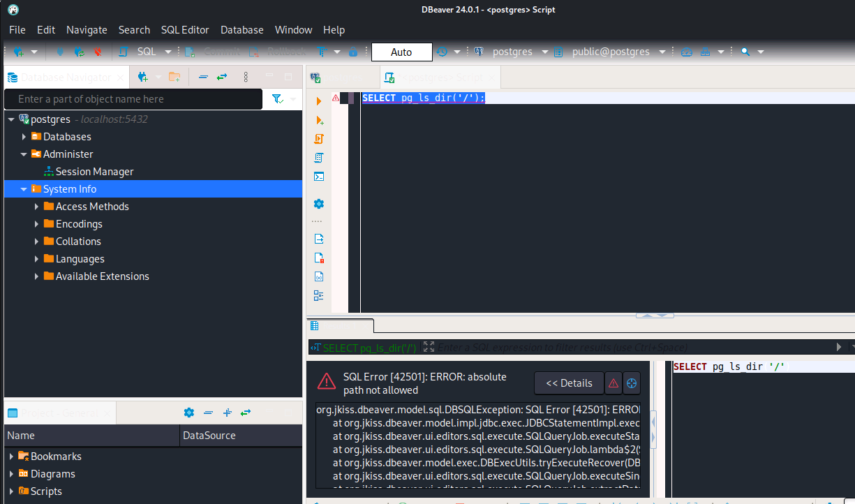Show the explain execution plan

click(x=319, y=158)
